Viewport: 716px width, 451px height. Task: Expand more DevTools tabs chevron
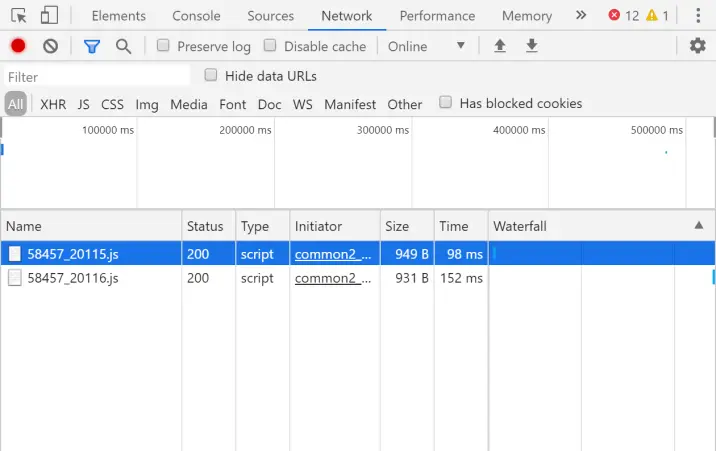coord(581,16)
